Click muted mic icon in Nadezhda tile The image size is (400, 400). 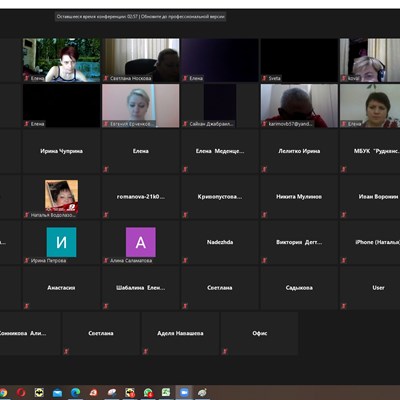(x=185, y=261)
